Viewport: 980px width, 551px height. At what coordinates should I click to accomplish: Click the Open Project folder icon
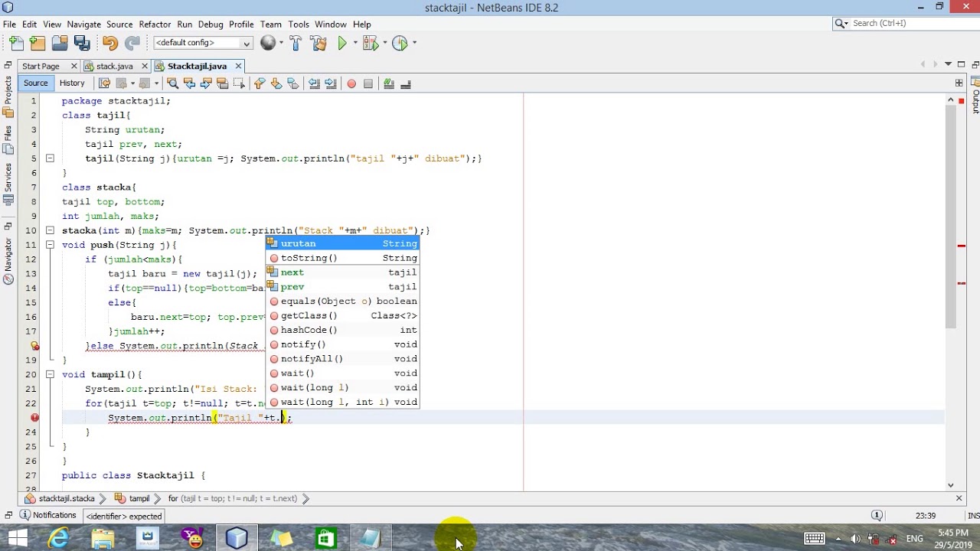(x=60, y=44)
